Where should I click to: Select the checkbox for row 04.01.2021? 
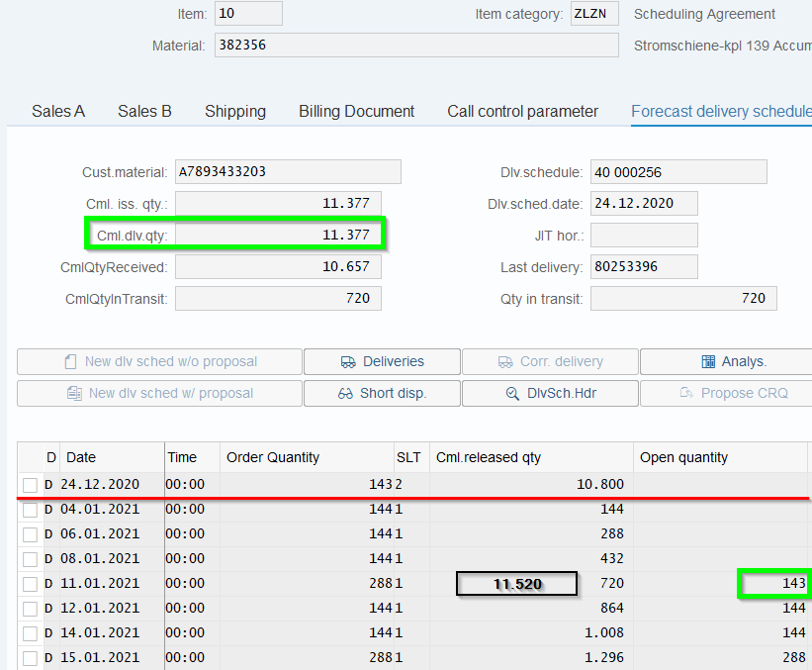31,510
